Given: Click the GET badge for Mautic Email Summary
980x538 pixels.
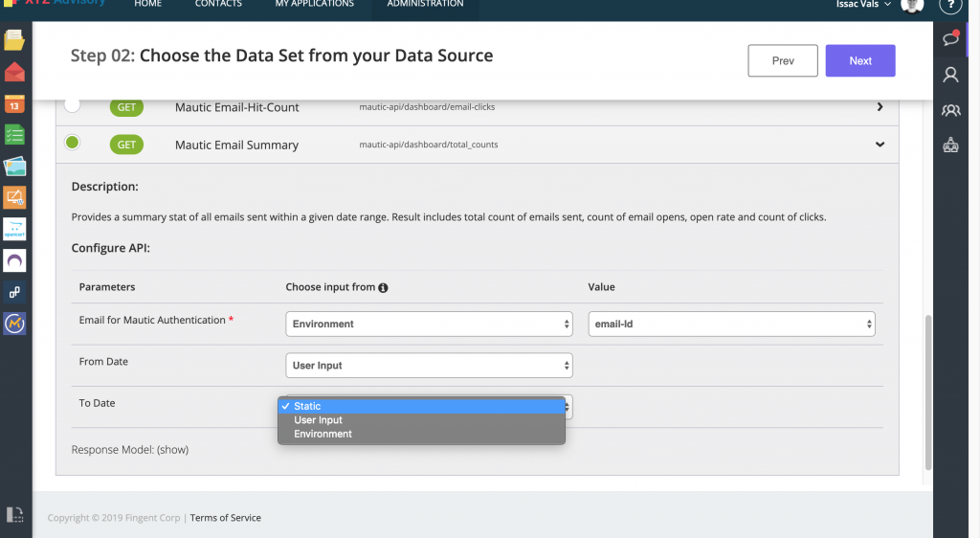Looking at the screenshot, I should [x=127, y=145].
